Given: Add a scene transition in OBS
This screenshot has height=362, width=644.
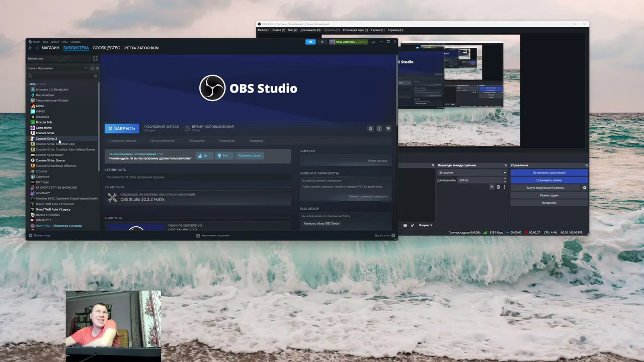Looking at the screenshot, I should 492,187.
